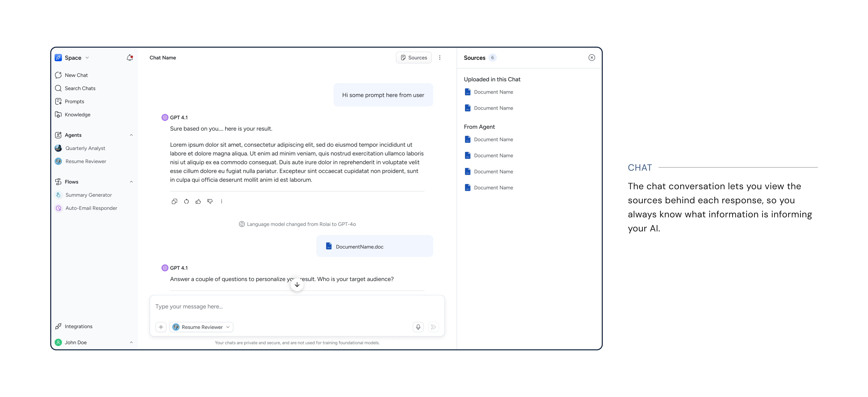Image resolution: width=868 pixels, height=397 pixels.
Task: Open the Summary Generator flow
Action: [88, 195]
